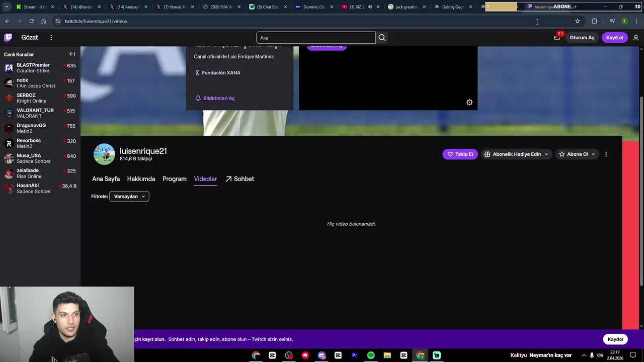Click the site info icon in address bar
Image resolution: width=644 pixels, height=362 pixels.
click(x=58, y=21)
